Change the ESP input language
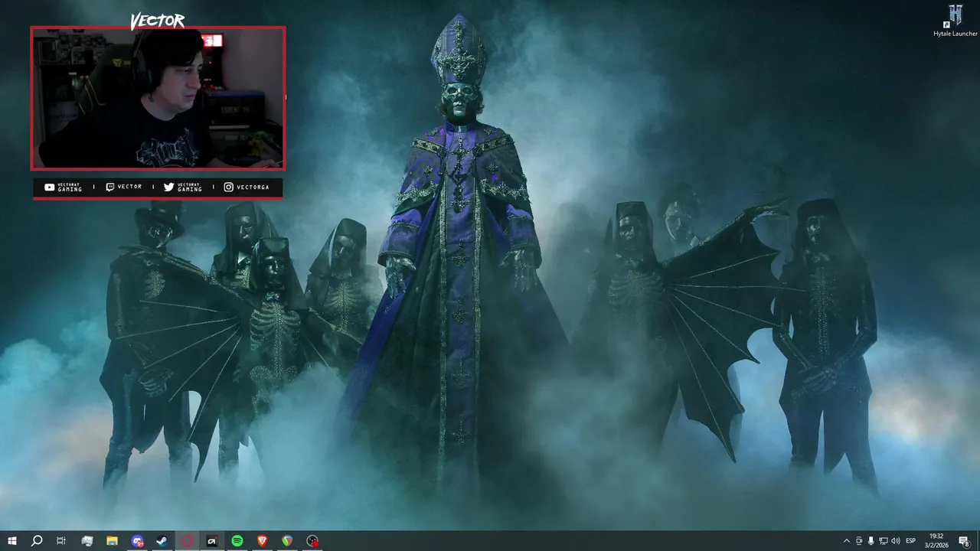The height and width of the screenshot is (551, 980). [x=911, y=541]
